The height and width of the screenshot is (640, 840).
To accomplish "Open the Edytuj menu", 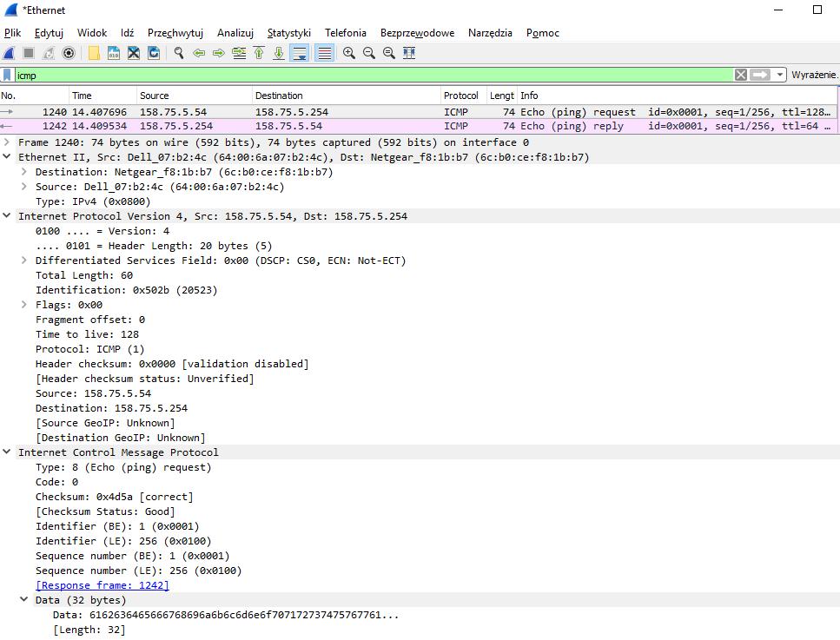I will pyautogui.click(x=49, y=33).
